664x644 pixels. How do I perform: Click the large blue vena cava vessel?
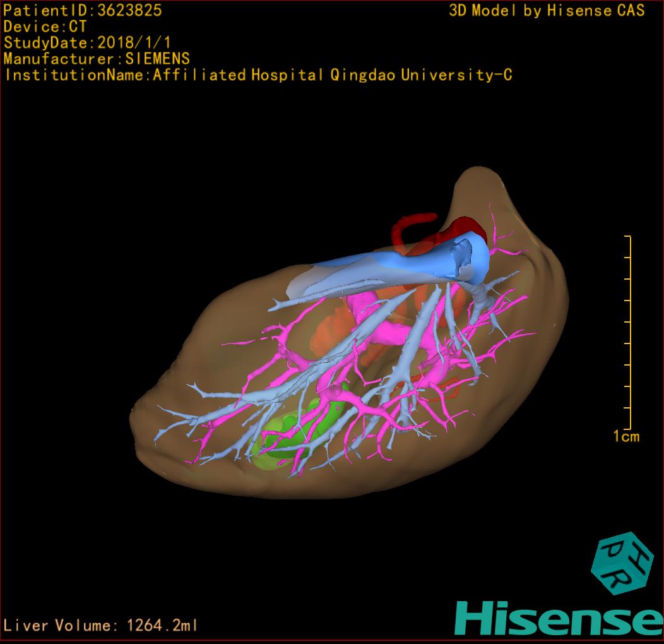coord(394,267)
